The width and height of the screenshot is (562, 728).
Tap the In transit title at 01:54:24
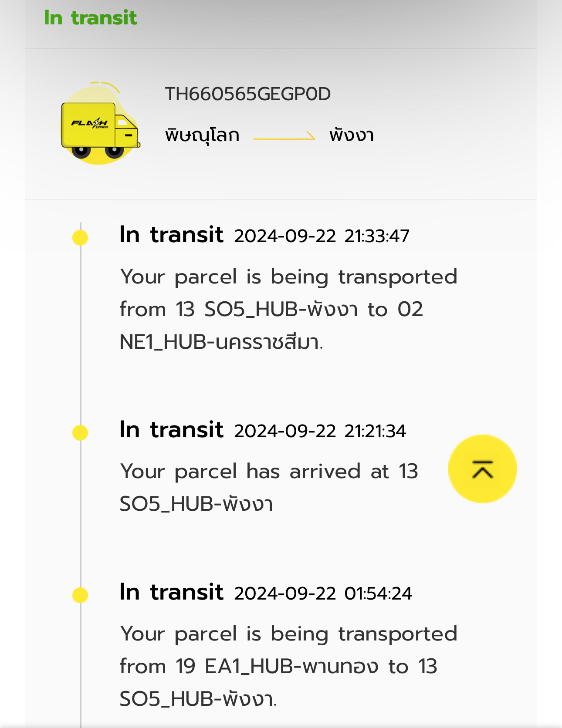pyautogui.click(x=172, y=593)
